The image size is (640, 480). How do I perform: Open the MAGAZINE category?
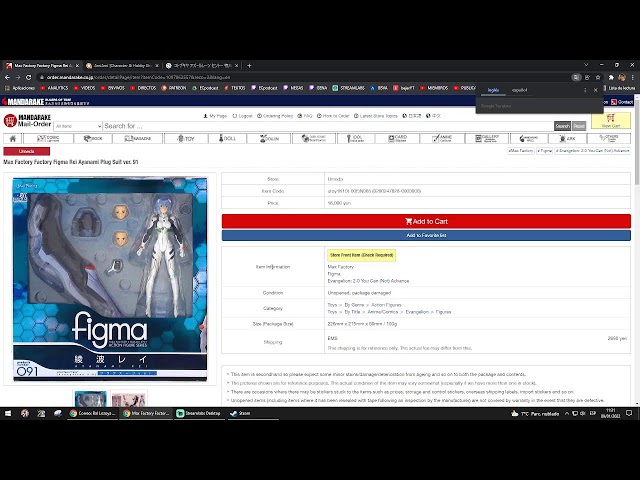pyautogui.click(x=138, y=138)
